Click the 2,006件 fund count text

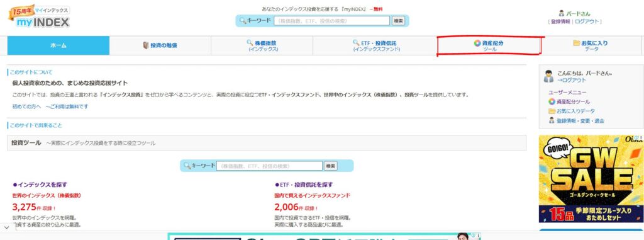[296, 207]
